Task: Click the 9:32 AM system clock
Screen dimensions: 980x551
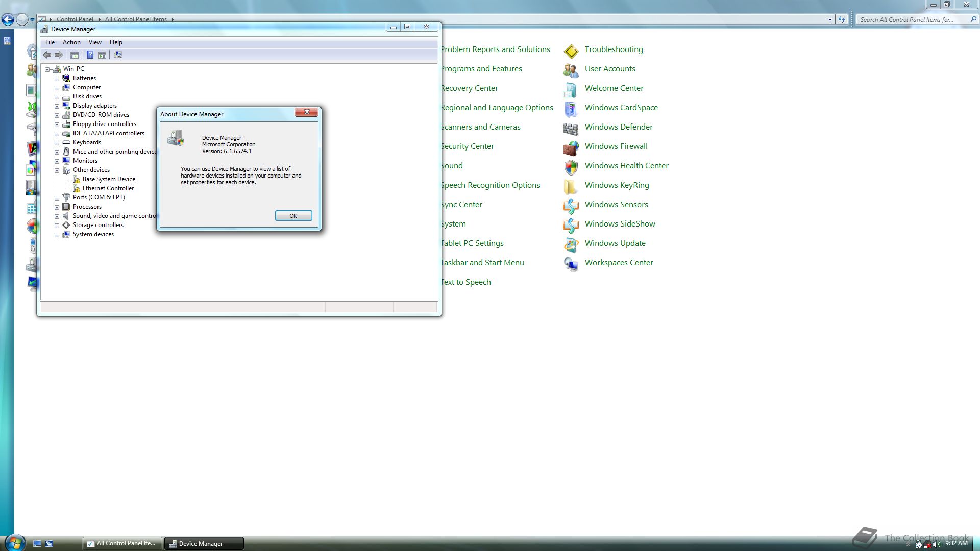Action: coord(957,544)
